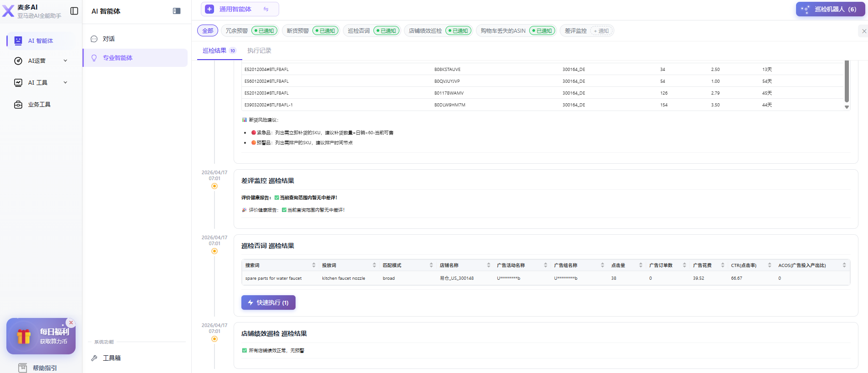Toggle the AI 智能体 panel layout icon
The height and width of the screenshot is (373, 868).
pos(177,11)
